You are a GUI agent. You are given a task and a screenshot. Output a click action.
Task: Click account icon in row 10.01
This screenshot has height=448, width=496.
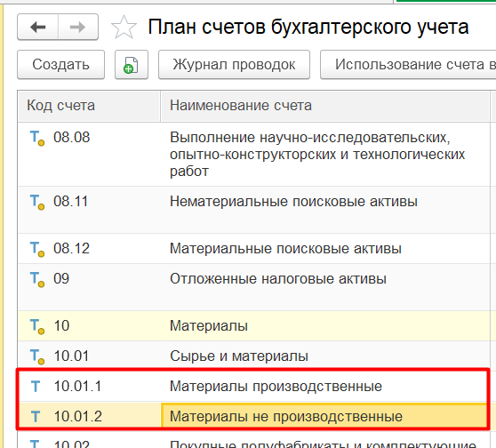[x=37, y=356]
